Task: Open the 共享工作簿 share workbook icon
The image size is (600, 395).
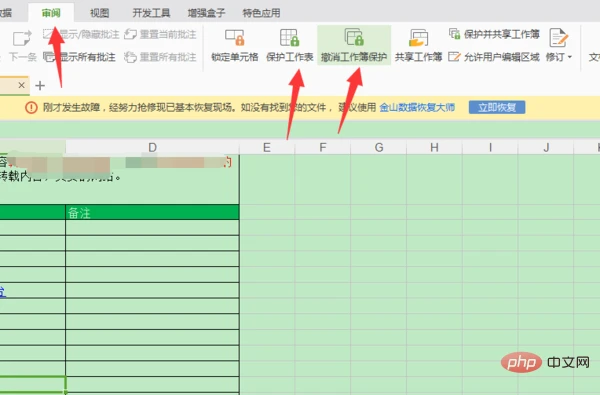Action: point(418,37)
